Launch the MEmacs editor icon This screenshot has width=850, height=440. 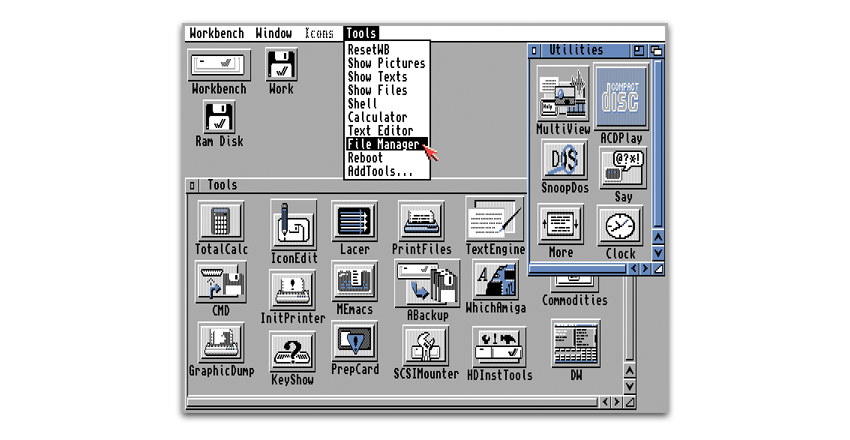pos(355,281)
